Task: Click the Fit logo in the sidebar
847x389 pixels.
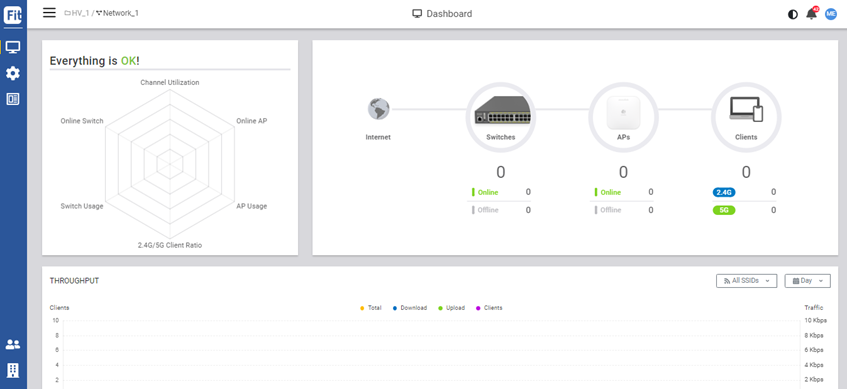Action: pyautogui.click(x=13, y=15)
